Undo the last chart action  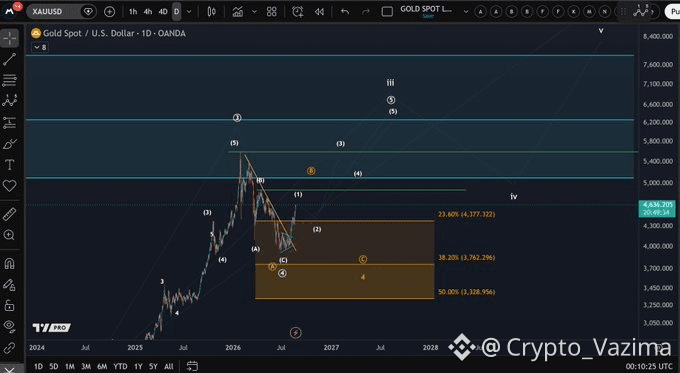point(345,12)
